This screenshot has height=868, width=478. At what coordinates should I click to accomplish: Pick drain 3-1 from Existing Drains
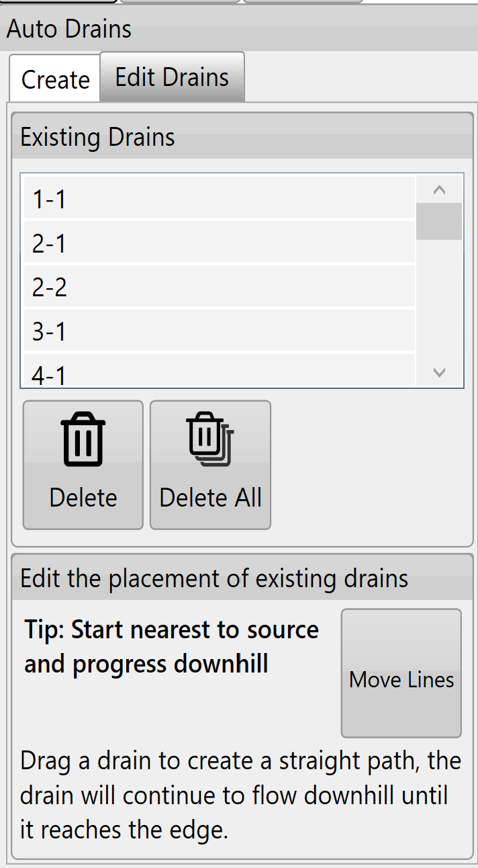(x=219, y=331)
